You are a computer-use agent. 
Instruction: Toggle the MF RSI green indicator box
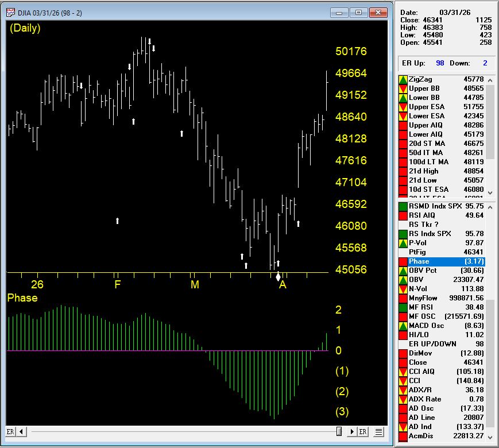pos(403,307)
